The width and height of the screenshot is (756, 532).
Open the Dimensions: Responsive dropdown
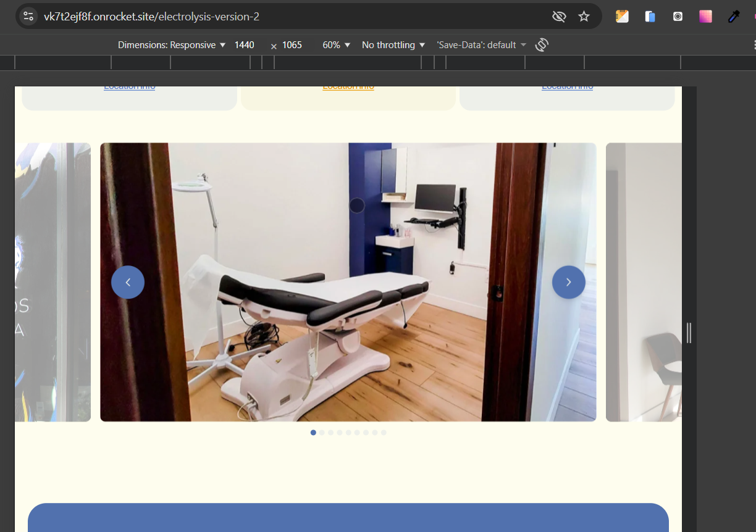pyautogui.click(x=172, y=45)
